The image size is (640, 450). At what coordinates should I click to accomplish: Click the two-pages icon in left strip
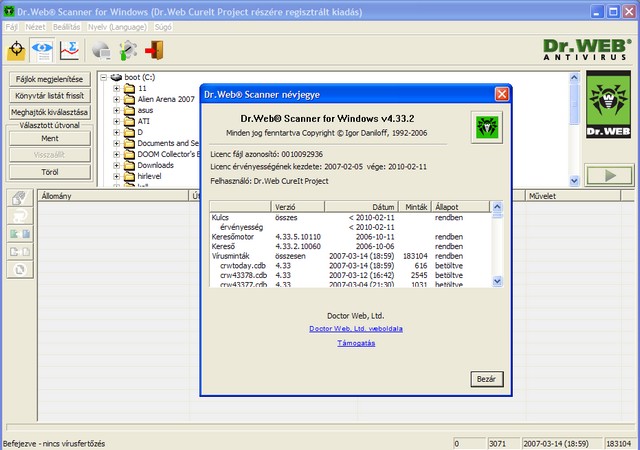pyautogui.click(x=20, y=252)
